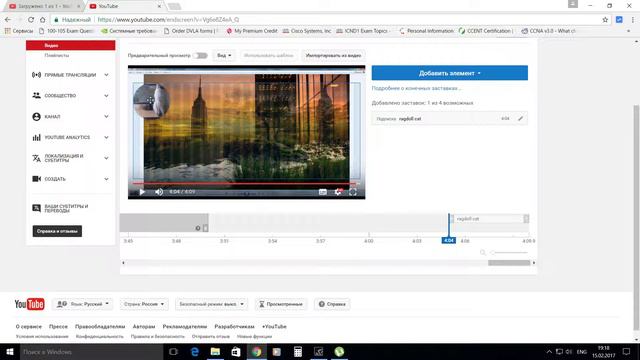Click the footer Справка button
This screenshot has width=640, height=360.
(x=332, y=304)
